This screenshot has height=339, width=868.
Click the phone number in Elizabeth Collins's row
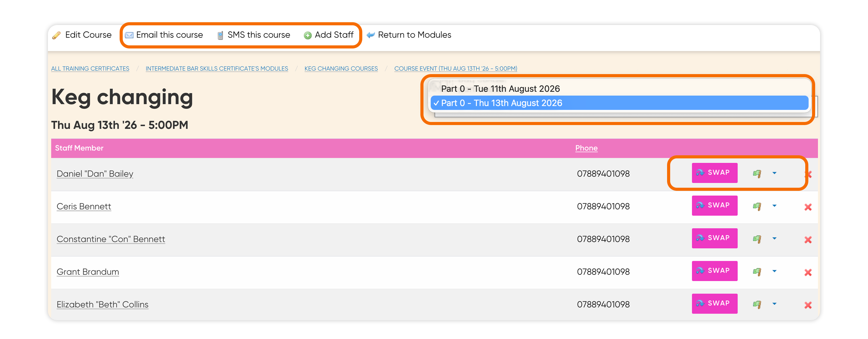(x=603, y=304)
